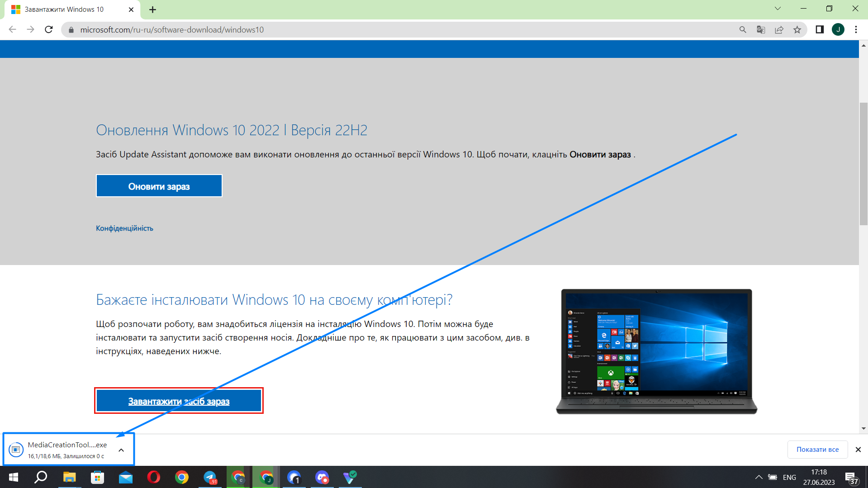Open the MediaCreationTool download item

tap(61, 450)
